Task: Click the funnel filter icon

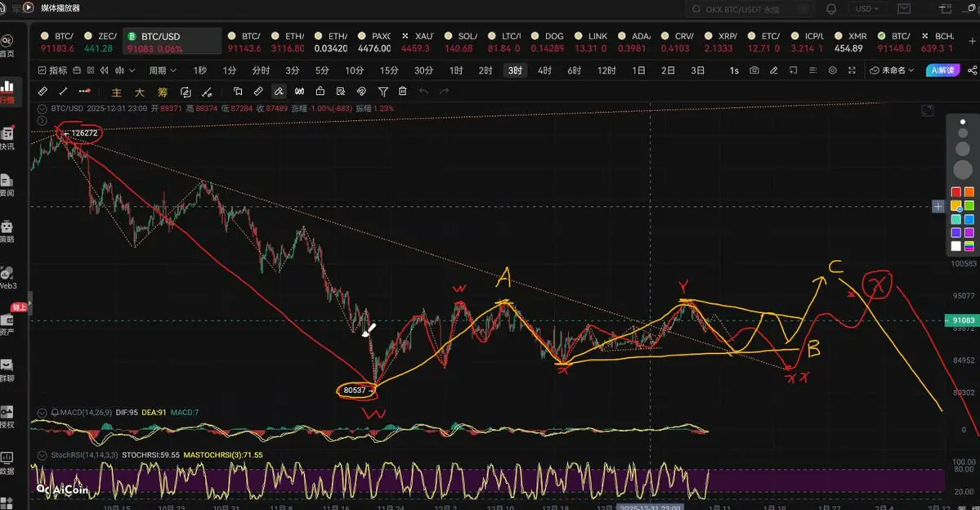Action: click(x=383, y=92)
